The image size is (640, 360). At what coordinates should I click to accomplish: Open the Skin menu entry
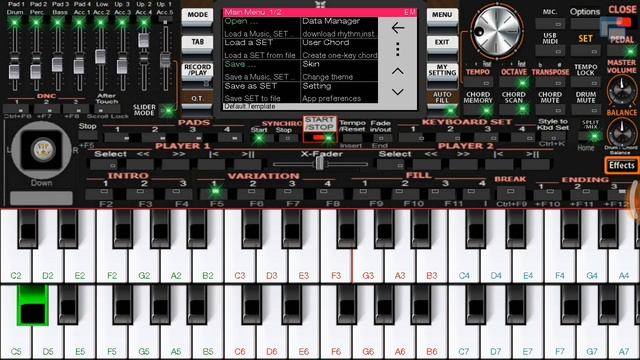click(x=339, y=70)
